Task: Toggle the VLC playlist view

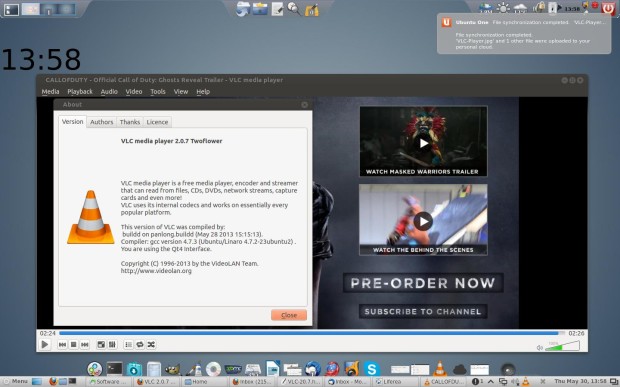Action: 129,345
